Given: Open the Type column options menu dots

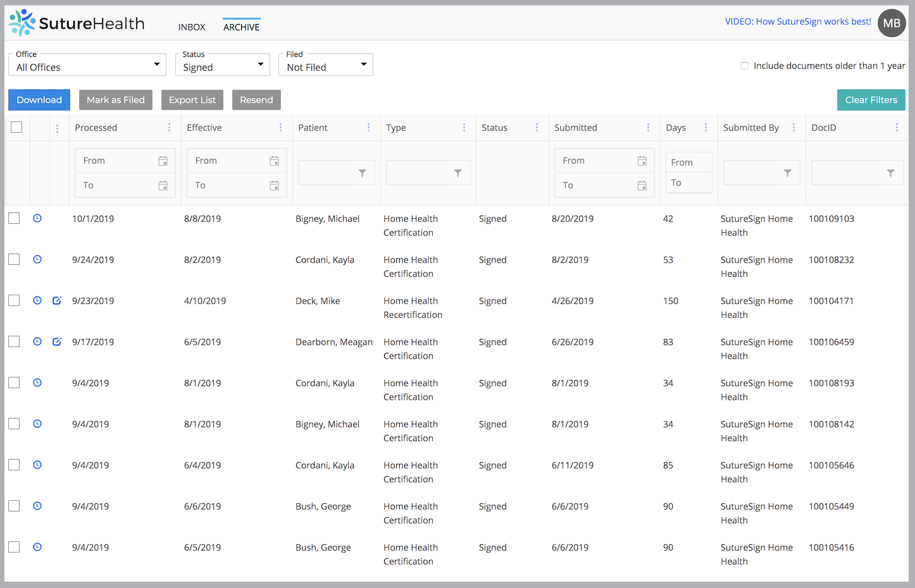Looking at the screenshot, I should (x=464, y=128).
